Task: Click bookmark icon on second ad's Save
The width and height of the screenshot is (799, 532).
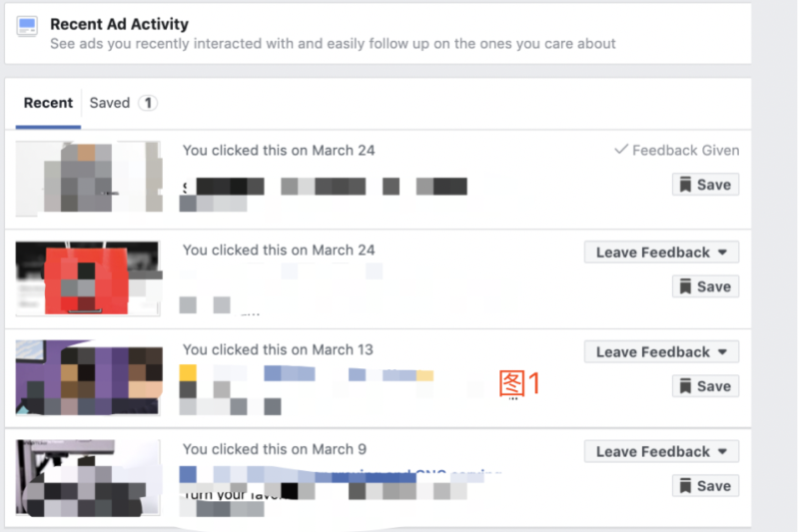Action: click(685, 286)
